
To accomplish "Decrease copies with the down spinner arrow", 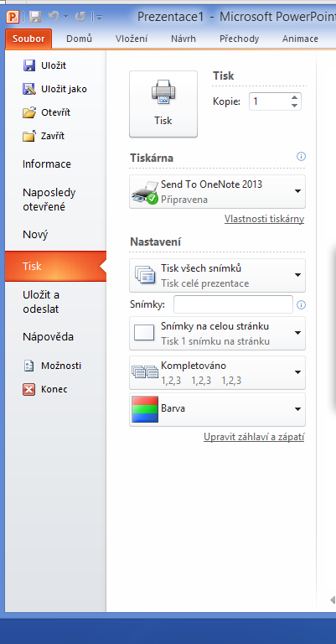I will (x=294, y=106).
